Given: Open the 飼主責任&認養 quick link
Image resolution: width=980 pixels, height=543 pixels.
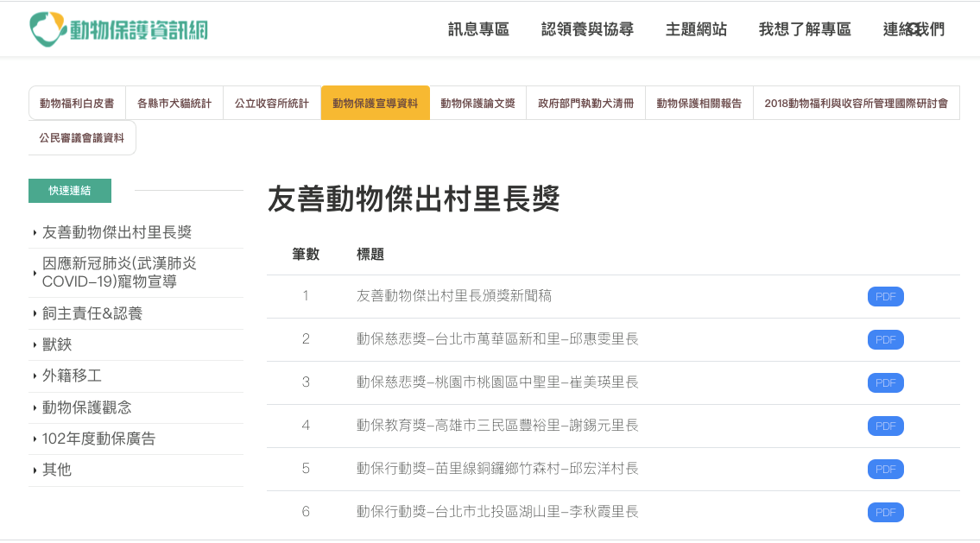Looking at the screenshot, I should point(92,313).
